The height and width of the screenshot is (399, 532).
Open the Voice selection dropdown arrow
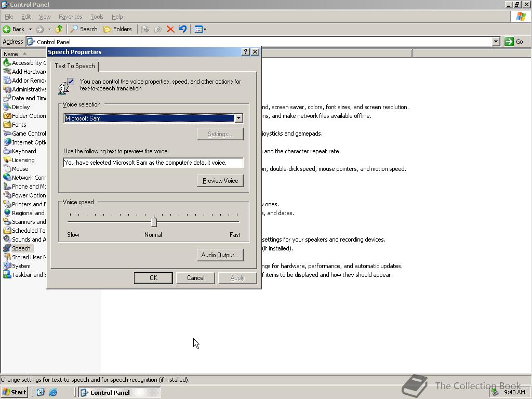coord(238,118)
